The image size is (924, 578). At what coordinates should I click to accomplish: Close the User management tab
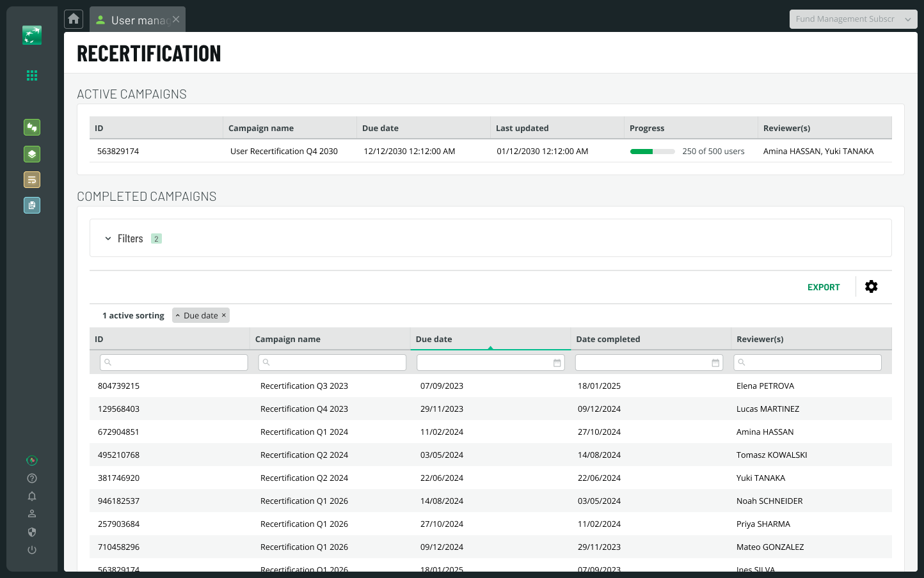point(176,19)
